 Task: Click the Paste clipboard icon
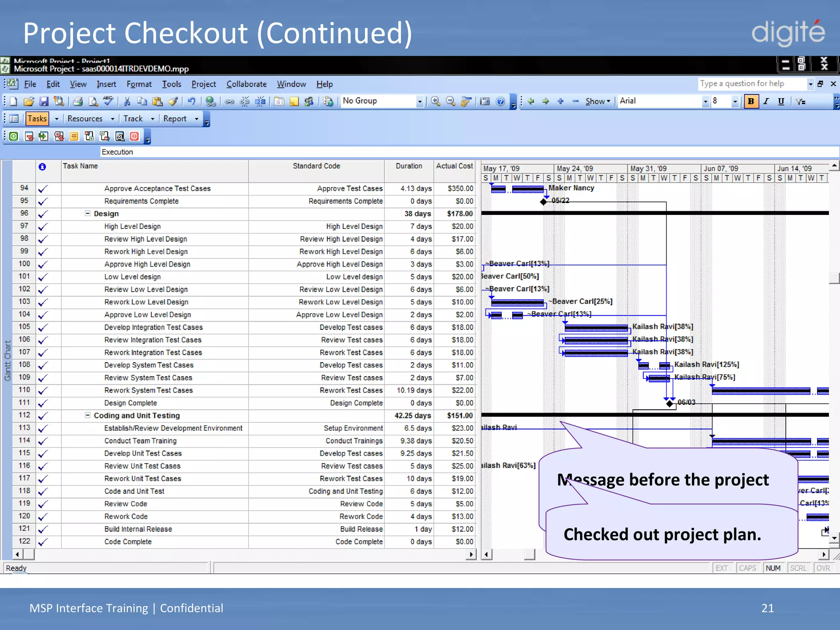click(x=157, y=101)
